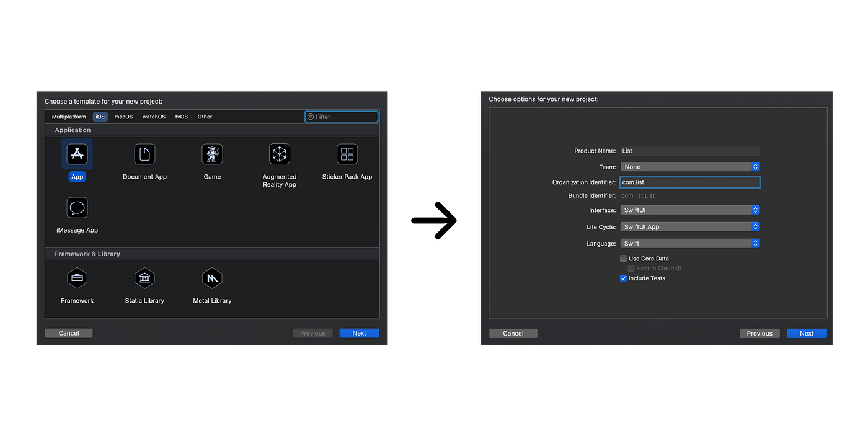The width and height of the screenshot is (868, 436).
Task: Click Next in the template chooser
Action: pyautogui.click(x=359, y=332)
